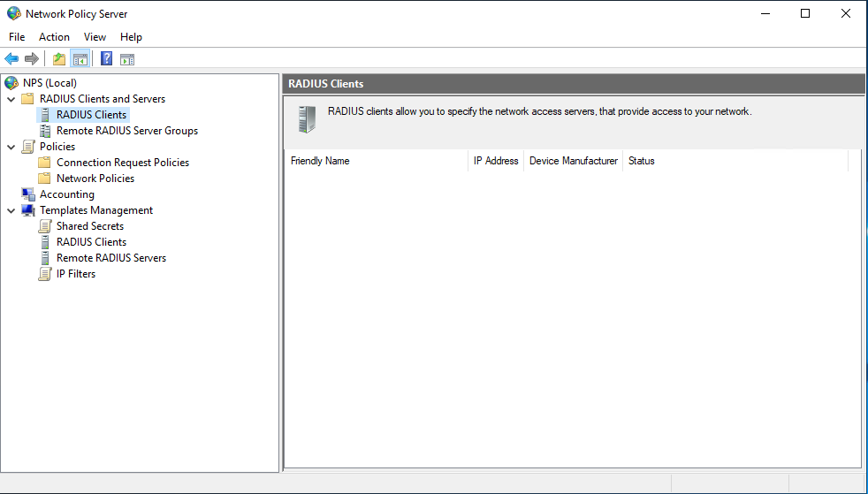Viewport: 868px width, 494px height.
Task: Select Remote RADIUS Server Groups
Action: tap(127, 131)
